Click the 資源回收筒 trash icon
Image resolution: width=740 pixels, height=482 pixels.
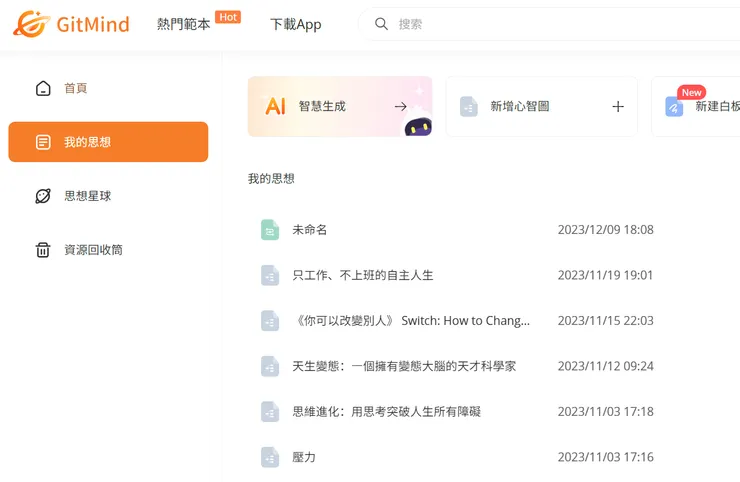[x=43, y=250]
